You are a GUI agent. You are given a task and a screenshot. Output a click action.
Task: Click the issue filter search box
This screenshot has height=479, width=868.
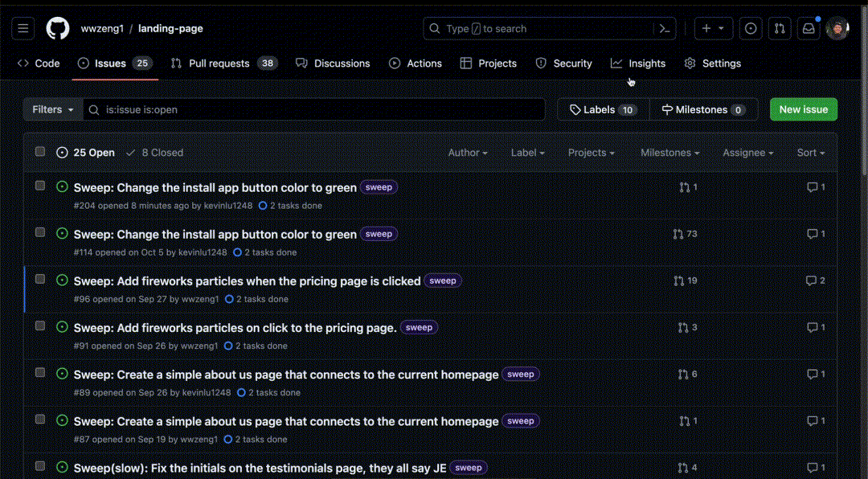(x=314, y=109)
